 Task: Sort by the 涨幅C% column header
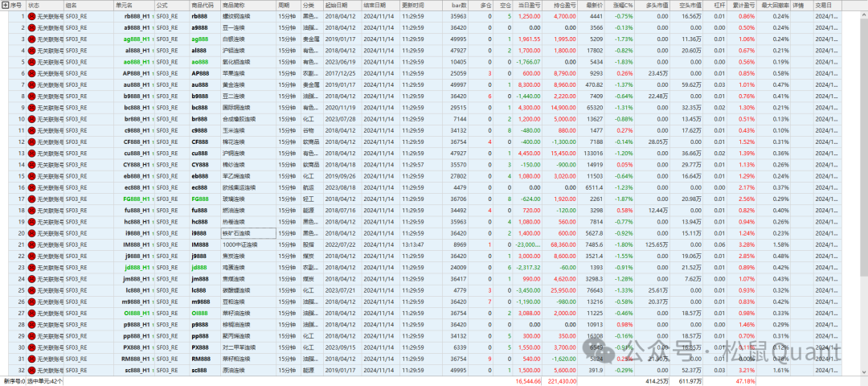[623, 5]
